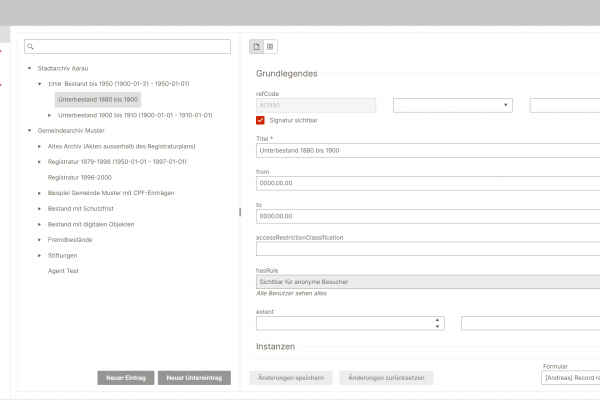Click Änderungen zurücksetzen button
This screenshot has height=400, width=600.
[x=386, y=378]
